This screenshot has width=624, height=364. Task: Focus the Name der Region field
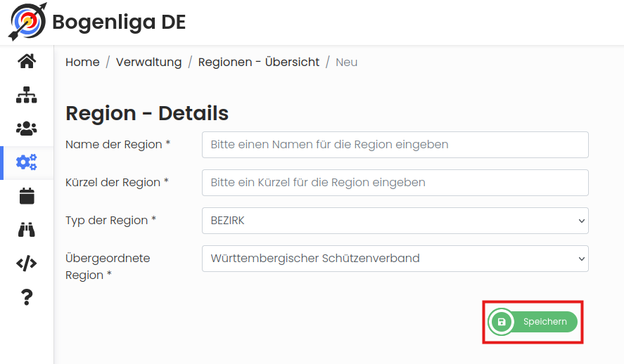[x=395, y=145]
